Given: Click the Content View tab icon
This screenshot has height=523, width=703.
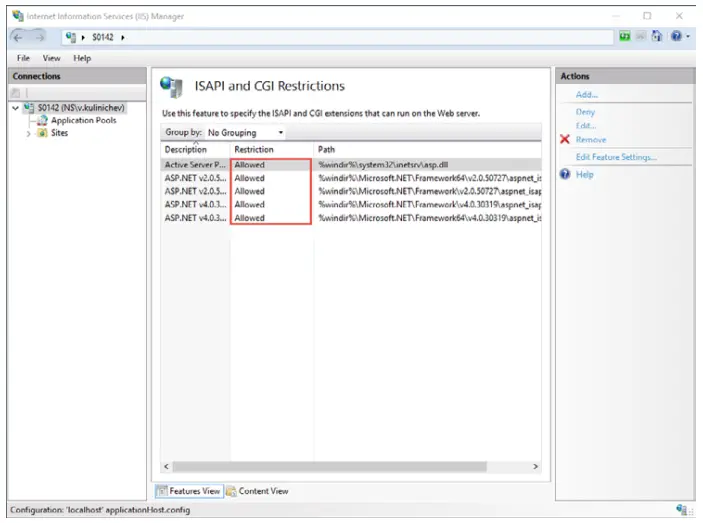Looking at the screenshot, I should click(231, 491).
